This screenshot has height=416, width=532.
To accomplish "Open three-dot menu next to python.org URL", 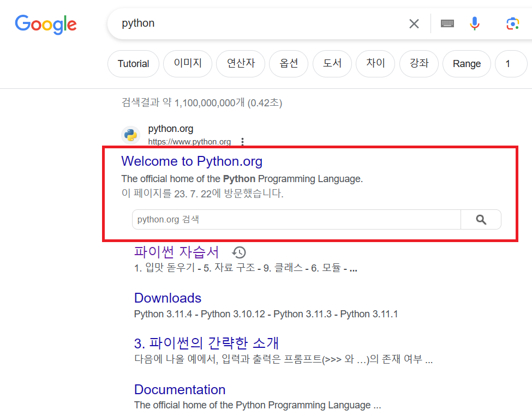I will tap(242, 142).
